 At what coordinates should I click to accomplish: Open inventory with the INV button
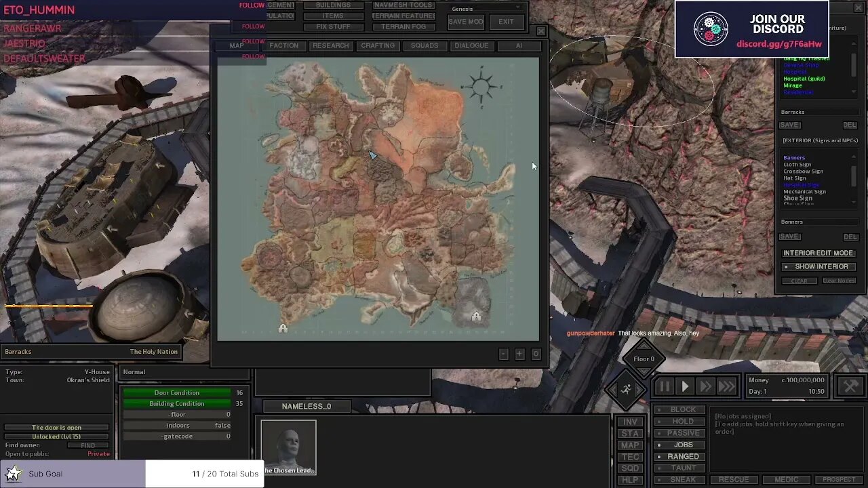630,422
